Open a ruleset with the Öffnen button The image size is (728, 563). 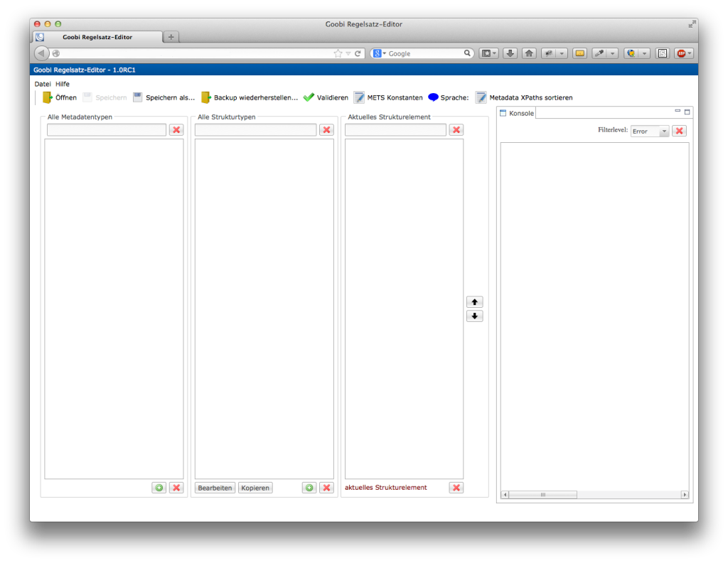click(x=60, y=97)
